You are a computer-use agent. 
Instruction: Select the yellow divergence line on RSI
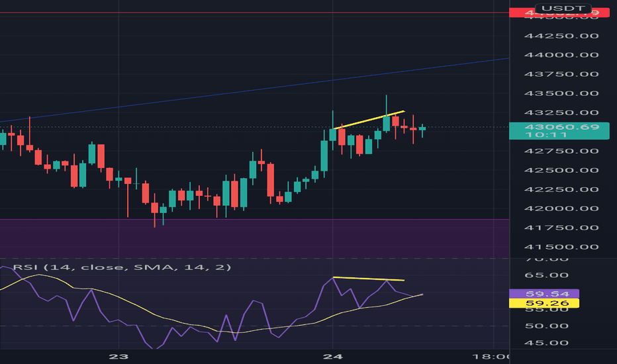coord(369,279)
